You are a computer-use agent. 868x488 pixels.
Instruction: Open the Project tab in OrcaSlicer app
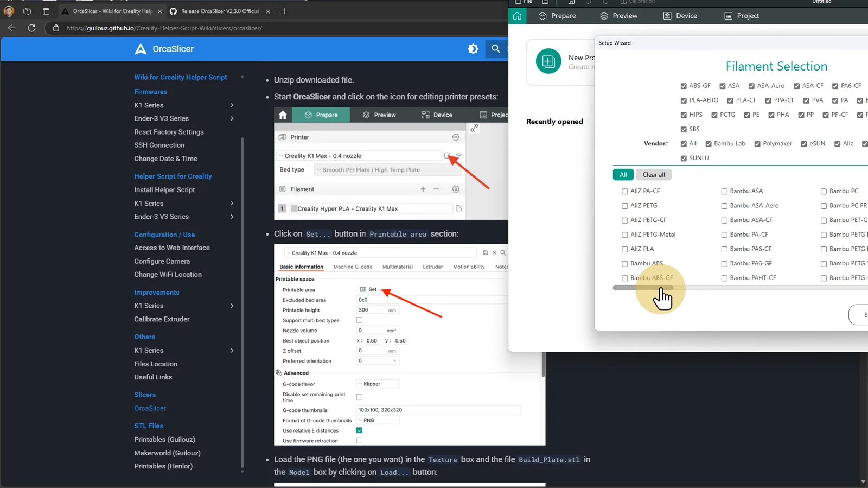click(x=742, y=16)
